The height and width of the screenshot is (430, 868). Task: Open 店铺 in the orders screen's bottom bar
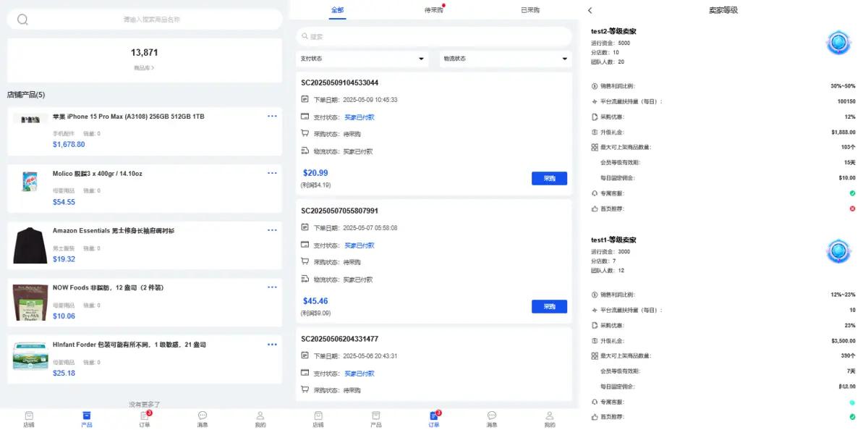(318, 419)
